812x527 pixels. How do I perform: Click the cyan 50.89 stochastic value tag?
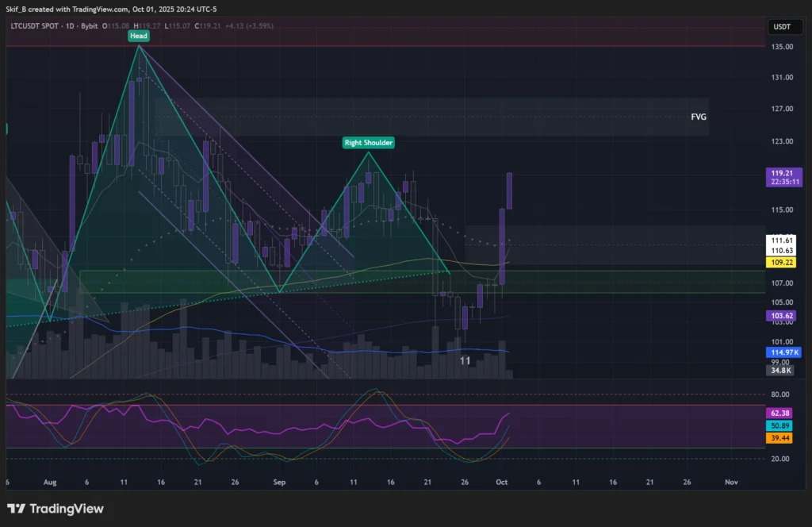781,425
